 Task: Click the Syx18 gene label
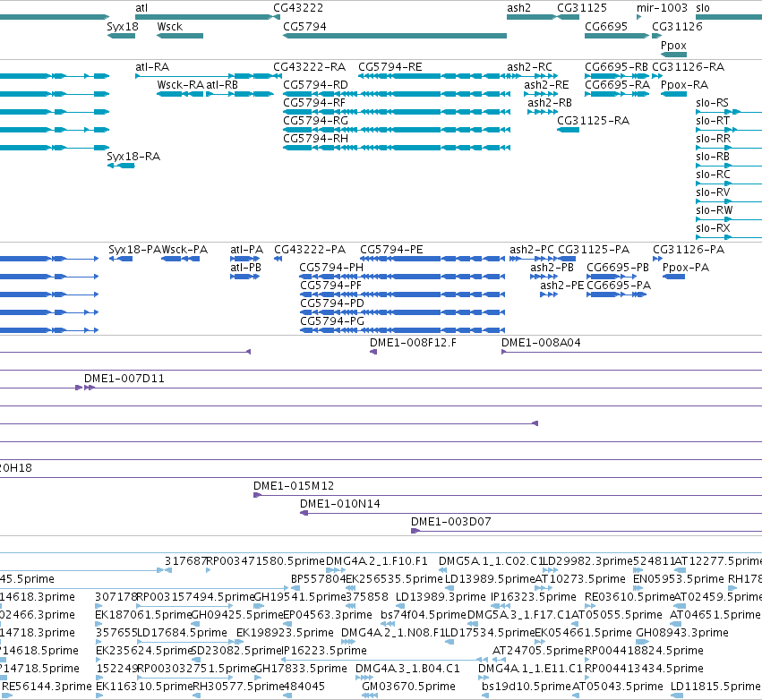coord(123,26)
